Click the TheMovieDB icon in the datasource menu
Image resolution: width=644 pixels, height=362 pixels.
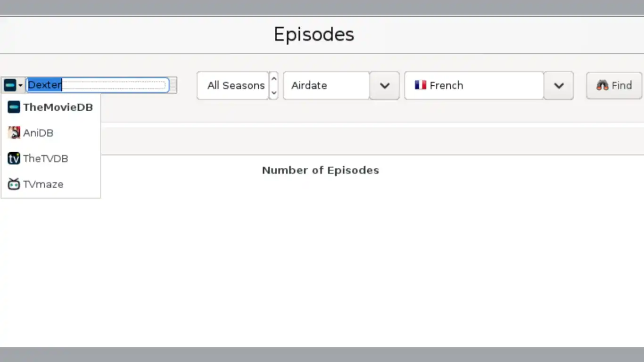14,107
